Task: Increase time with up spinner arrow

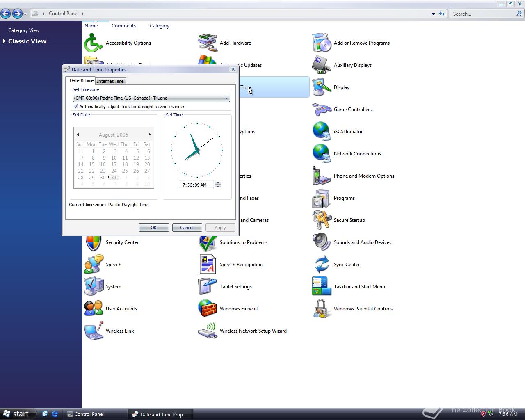Action: 218,183
